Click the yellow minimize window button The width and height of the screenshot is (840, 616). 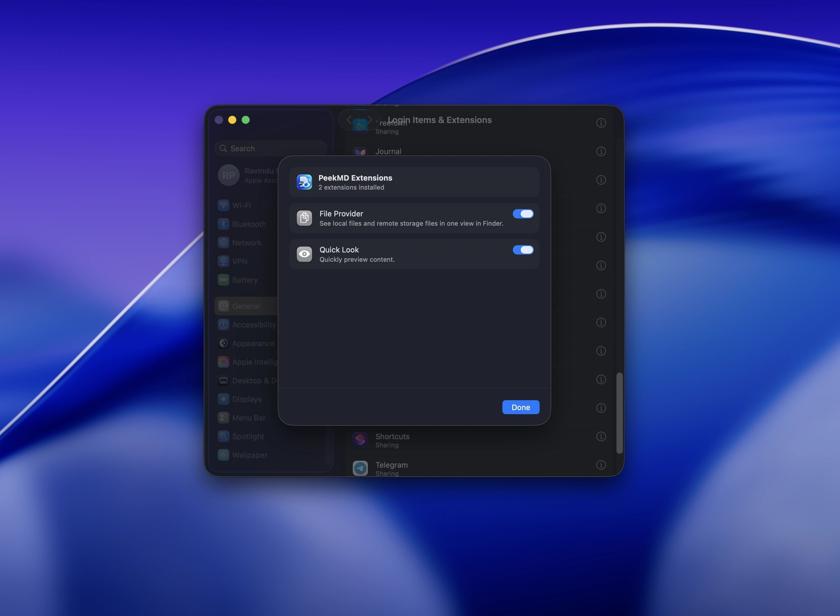232,120
